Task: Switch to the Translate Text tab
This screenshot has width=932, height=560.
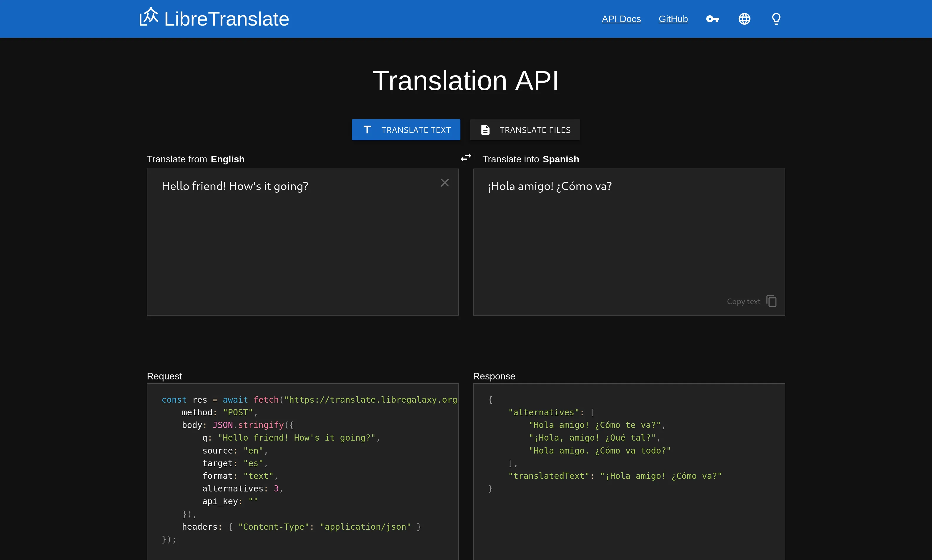Action: click(406, 130)
